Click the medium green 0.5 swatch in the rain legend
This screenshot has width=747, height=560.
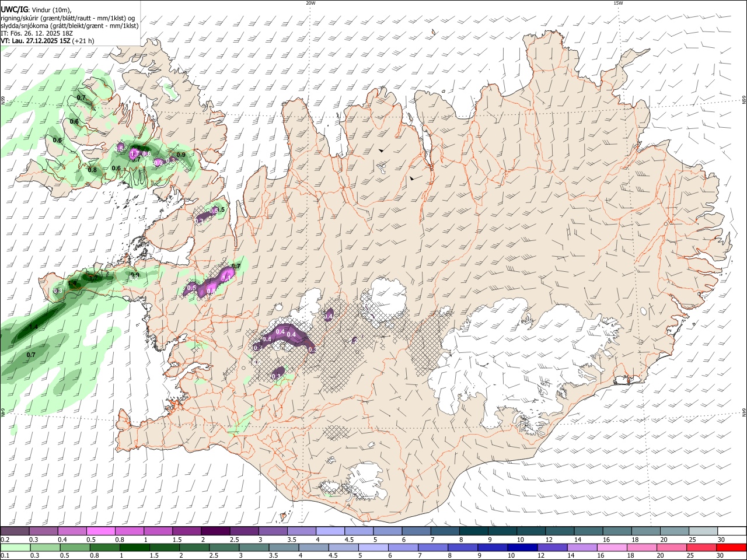pyautogui.click(x=75, y=547)
